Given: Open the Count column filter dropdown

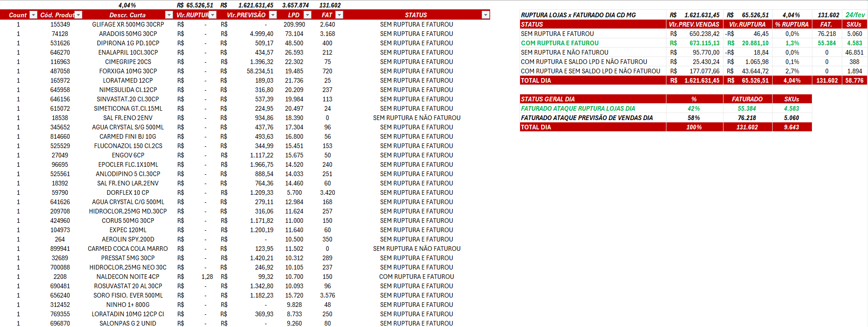Looking at the screenshot, I should tap(33, 15).
